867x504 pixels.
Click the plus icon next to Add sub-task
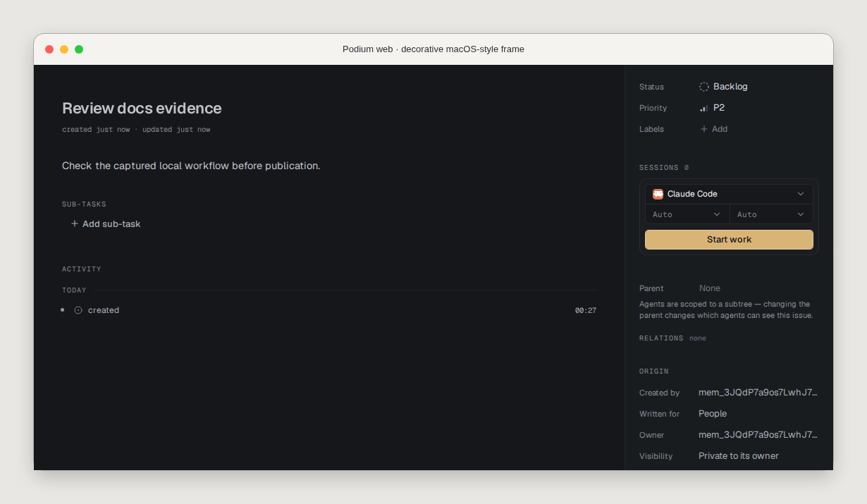pyautogui.click(x=75, y=223)
